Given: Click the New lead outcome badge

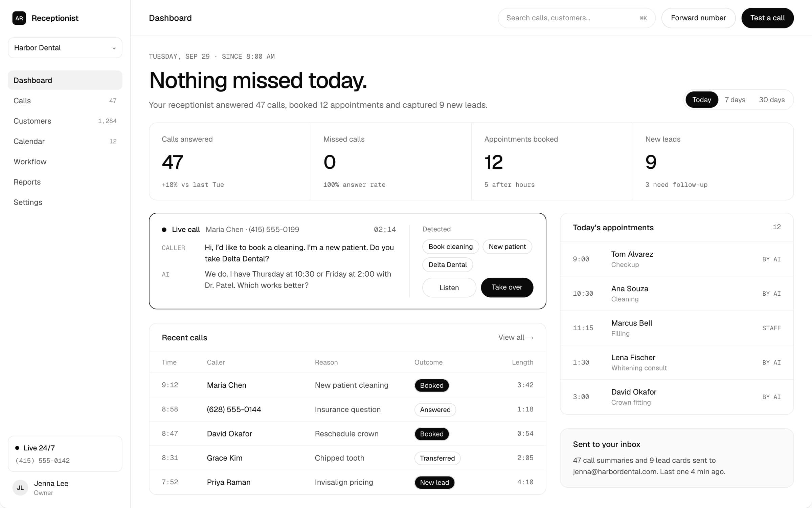Looking at the screenshot, I should tap(434, 483).
